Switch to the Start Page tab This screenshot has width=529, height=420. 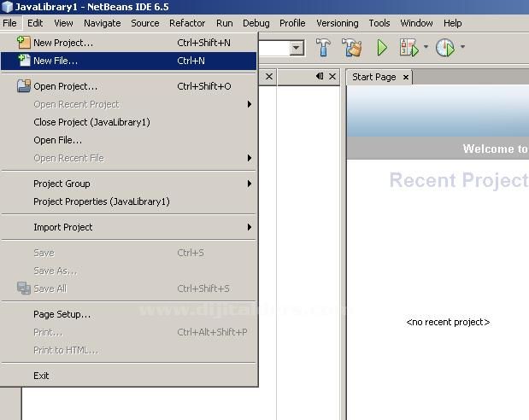[x=373, y=77]
